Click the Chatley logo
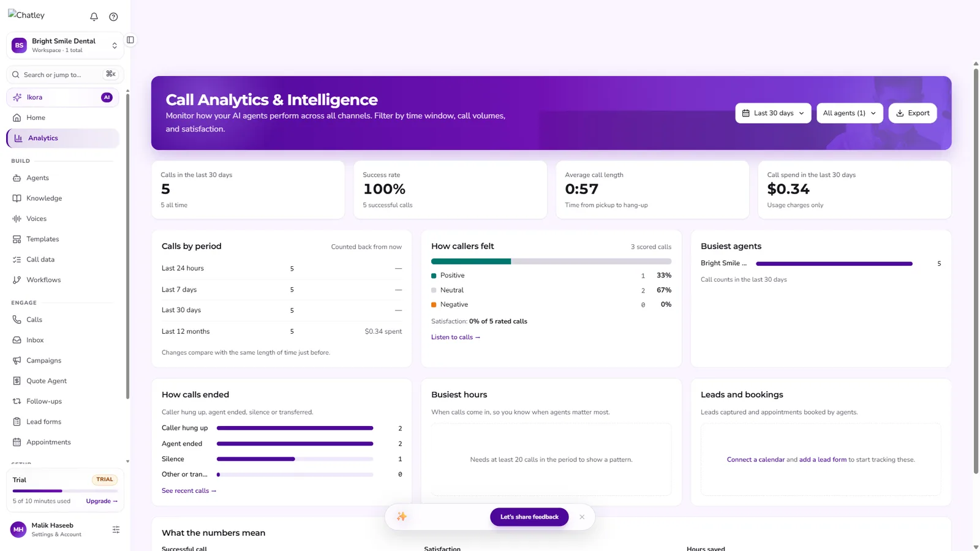Image resolution: width=980 pixels, height=551 pixels. point(26,15)
